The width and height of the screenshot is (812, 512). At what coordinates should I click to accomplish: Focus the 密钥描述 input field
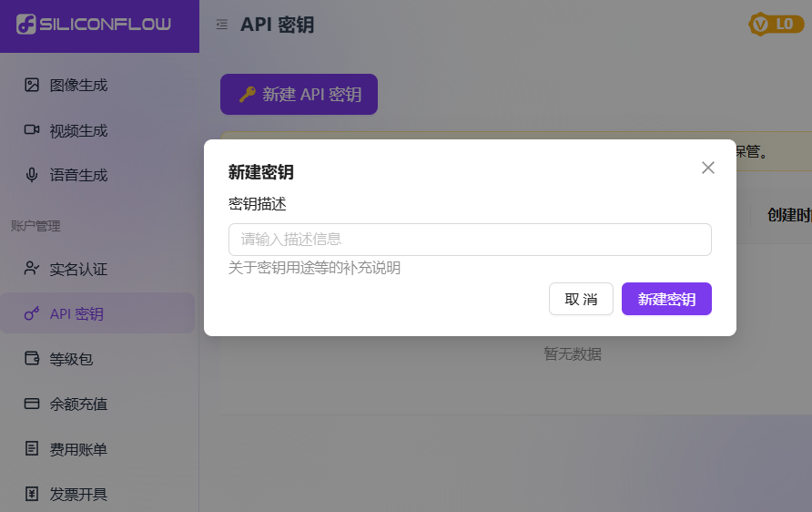pos(469,240)
